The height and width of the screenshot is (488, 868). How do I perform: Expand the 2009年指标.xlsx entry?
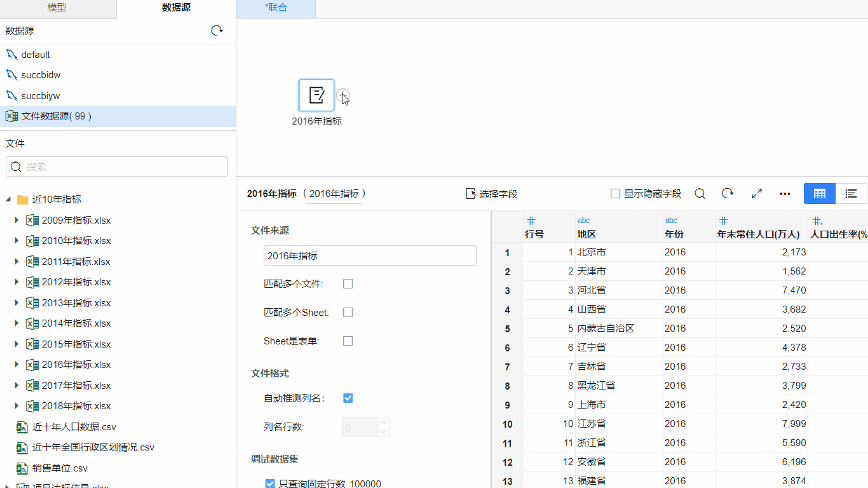pos(16,220)
